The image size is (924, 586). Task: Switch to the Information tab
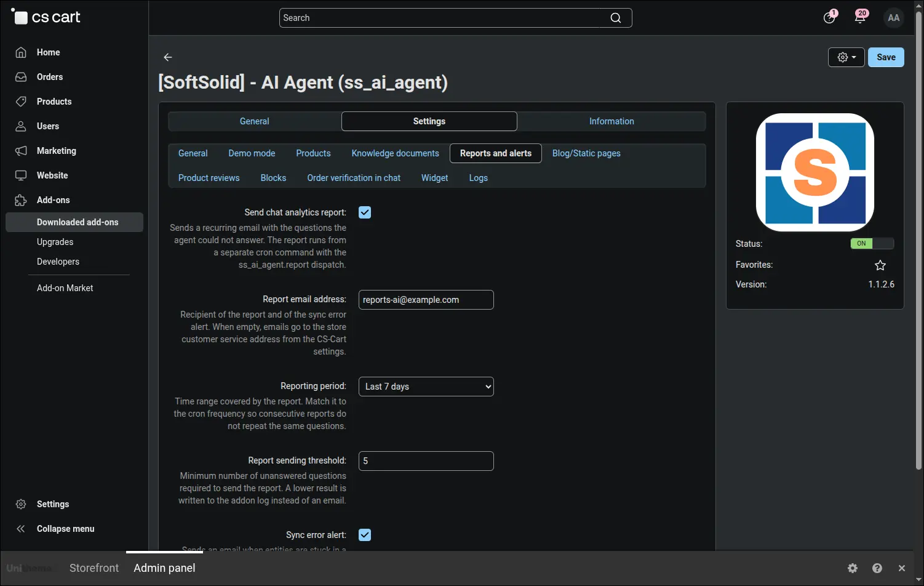click(x=611, y=121)
